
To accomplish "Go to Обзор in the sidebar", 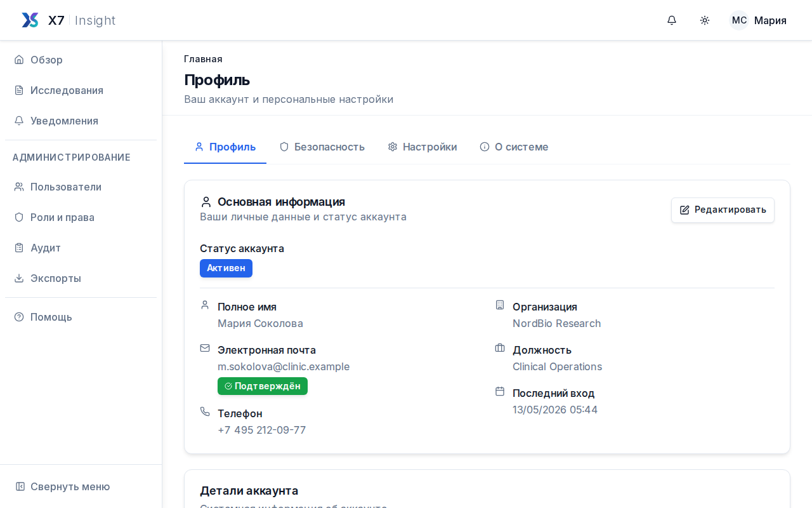I will [81, 60].
